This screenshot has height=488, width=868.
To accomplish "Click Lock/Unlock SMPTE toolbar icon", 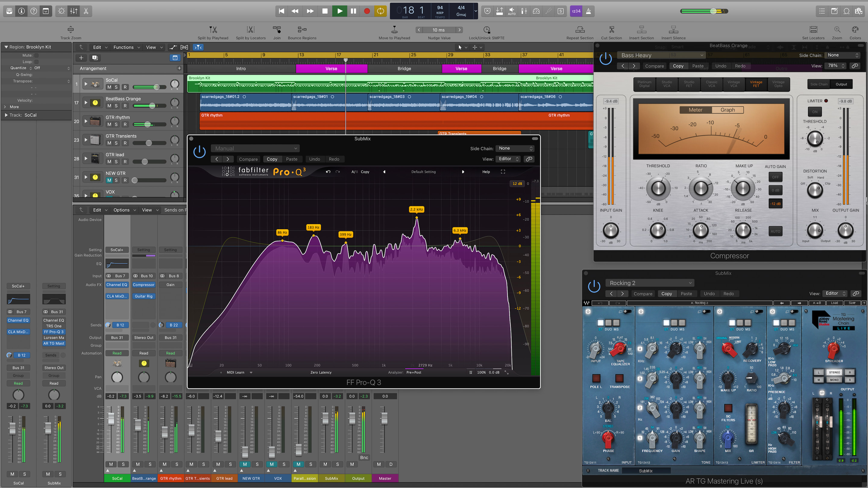I will (x=486, y=33).
